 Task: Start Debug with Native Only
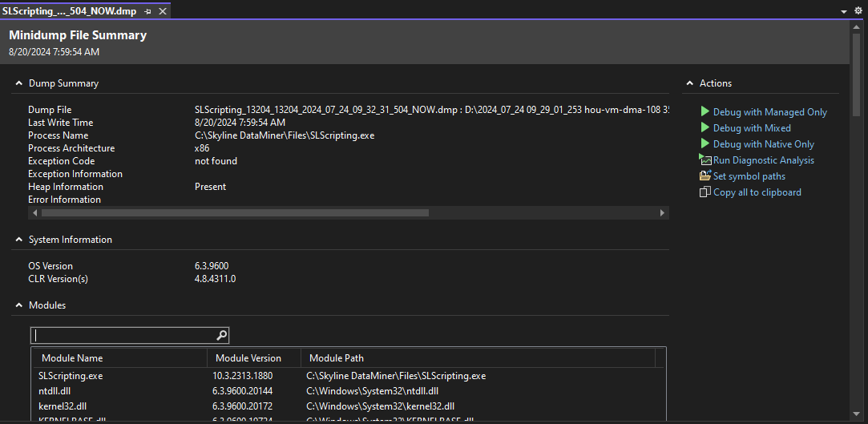pos(763,144)
